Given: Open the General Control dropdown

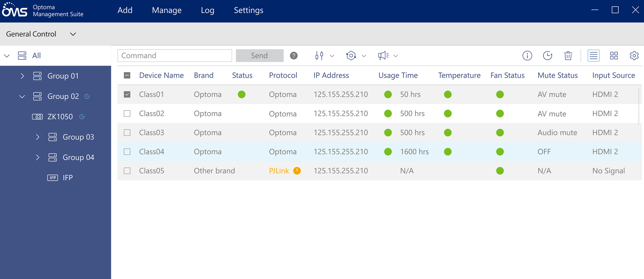Looking at the screenshot, I should pyautogui.click(x=73, y=34).
